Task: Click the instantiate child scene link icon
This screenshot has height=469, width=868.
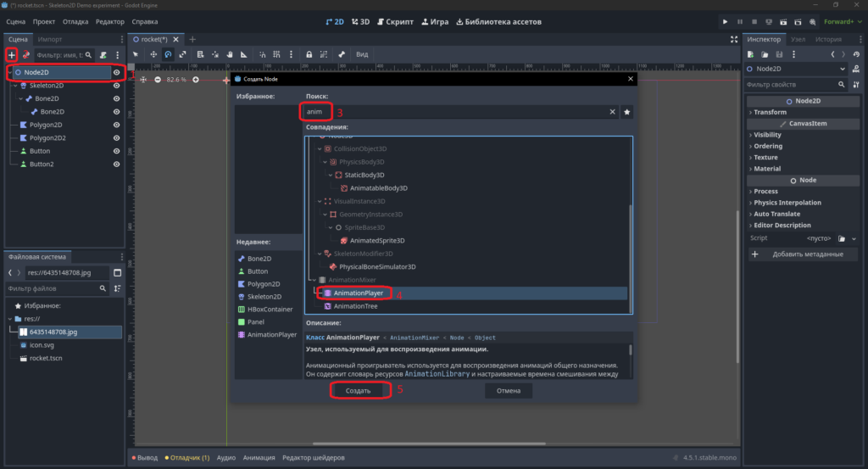Action: 26,55
